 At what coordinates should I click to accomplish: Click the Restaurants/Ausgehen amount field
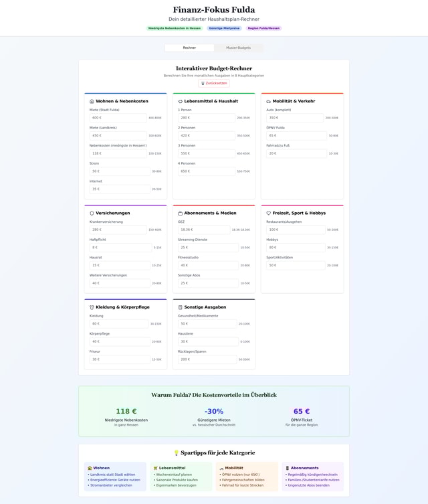(x=296, y=230)
